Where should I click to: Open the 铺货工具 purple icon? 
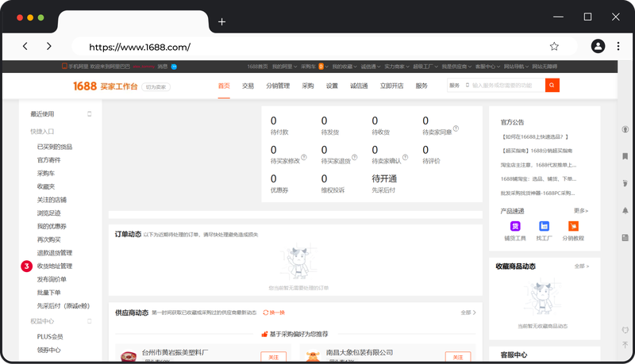514,226
